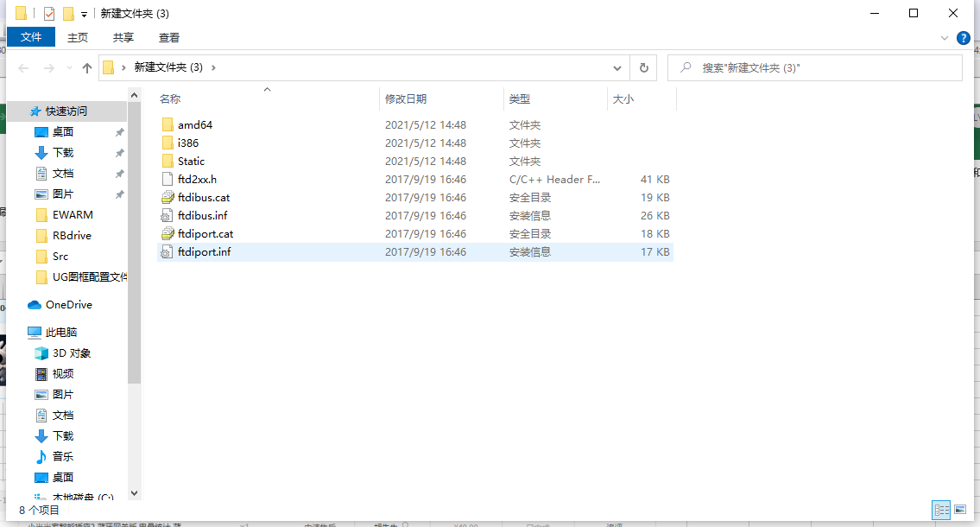Click the refresh icon in address bar
Image resolution: width=980 pixels, height=527 pixels.
click(x=643, y=67)
